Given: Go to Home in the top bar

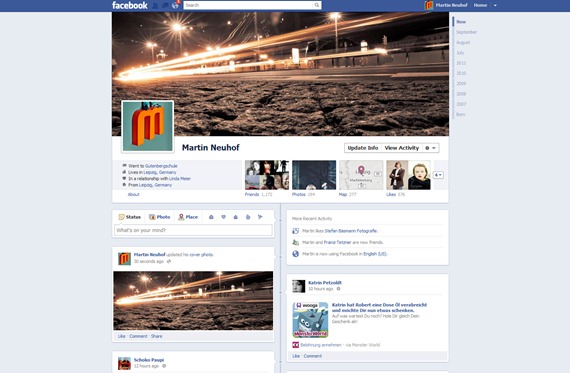Looking at the screenshot, I should point(480,5).
